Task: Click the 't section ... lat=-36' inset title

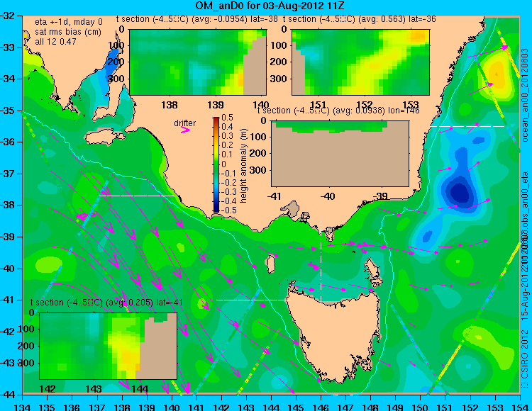Action: (x=360, y=19)
